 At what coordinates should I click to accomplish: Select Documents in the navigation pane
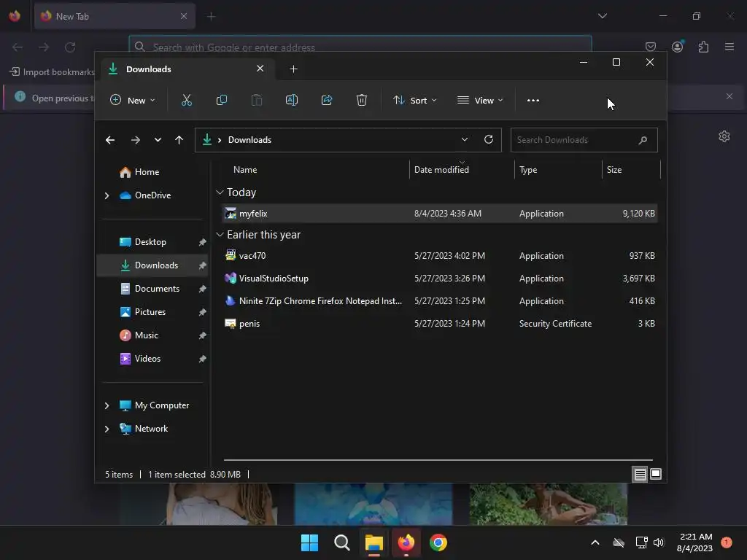pyautogui.click(x=157, y=289)
